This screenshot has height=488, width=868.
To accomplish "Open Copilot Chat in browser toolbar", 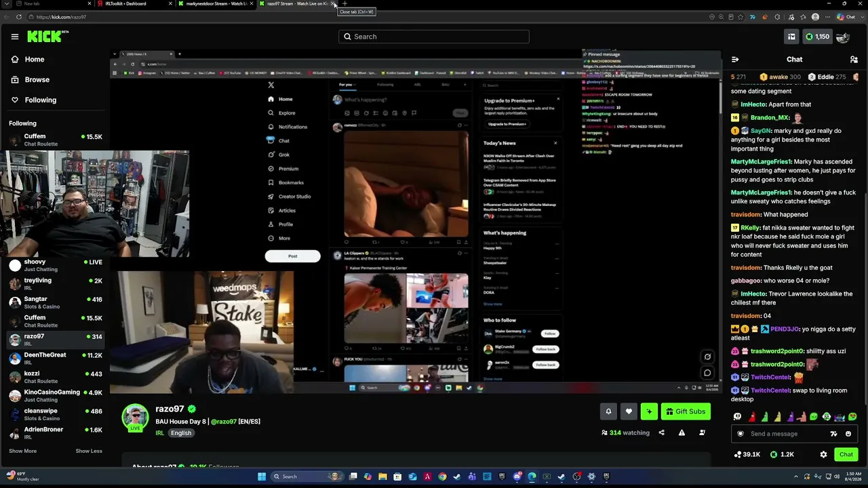I will pos(846,17).
